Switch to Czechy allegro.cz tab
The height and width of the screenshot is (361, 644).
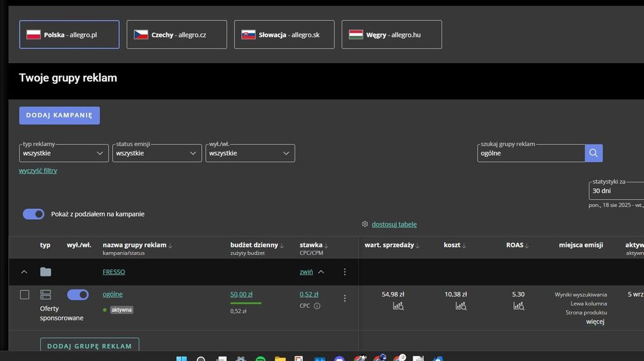(x=177, y=35)
